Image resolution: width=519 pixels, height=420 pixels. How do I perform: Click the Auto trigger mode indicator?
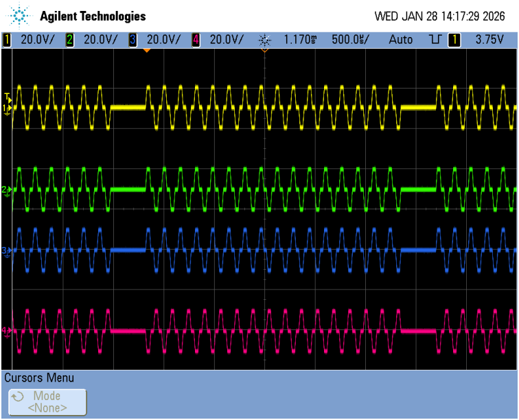tap(401, 40)
